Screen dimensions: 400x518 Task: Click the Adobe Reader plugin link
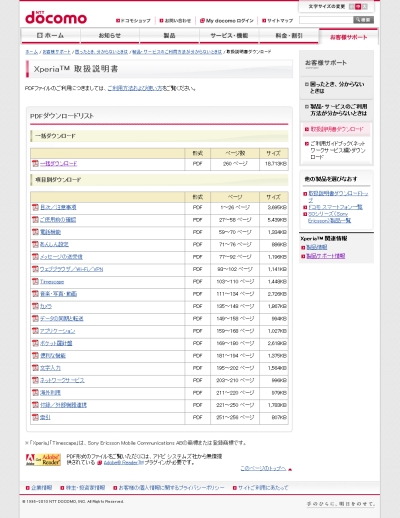click(x=123, y=463)
